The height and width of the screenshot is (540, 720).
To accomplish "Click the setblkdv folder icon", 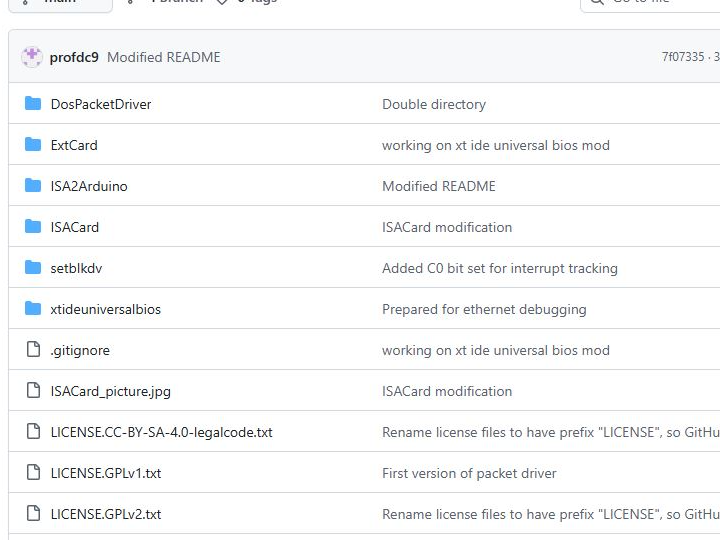I will click(x=33, y=268).
